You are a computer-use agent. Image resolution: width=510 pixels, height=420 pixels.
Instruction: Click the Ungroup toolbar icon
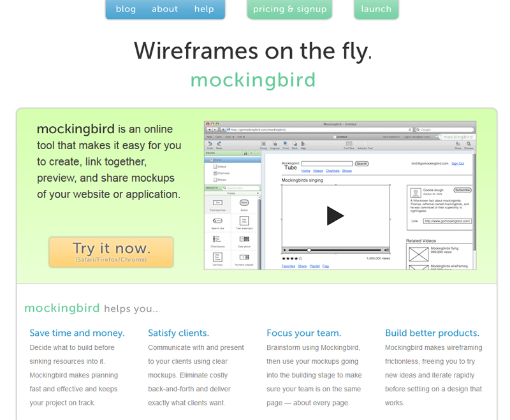click(273, 144)
